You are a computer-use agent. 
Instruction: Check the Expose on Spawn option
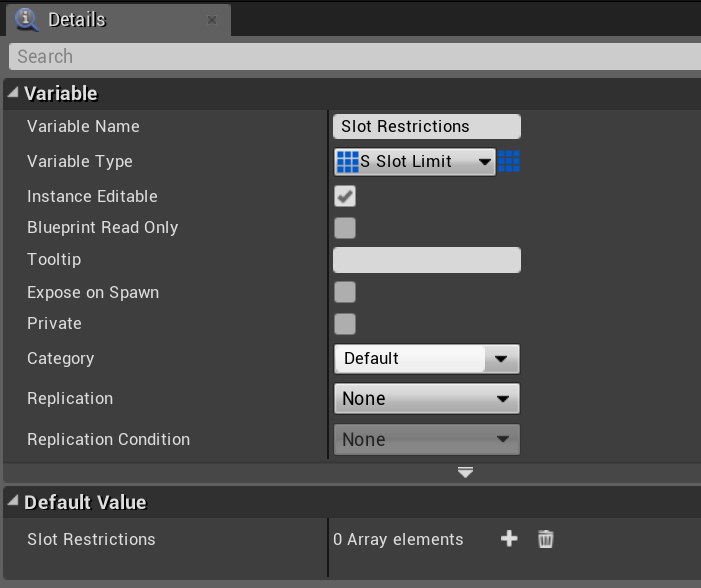point(345,292)
